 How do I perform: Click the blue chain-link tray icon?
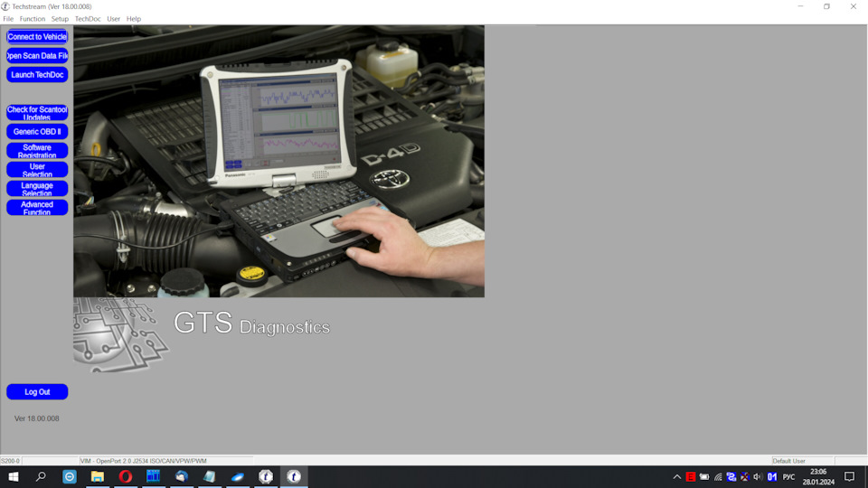731,477
